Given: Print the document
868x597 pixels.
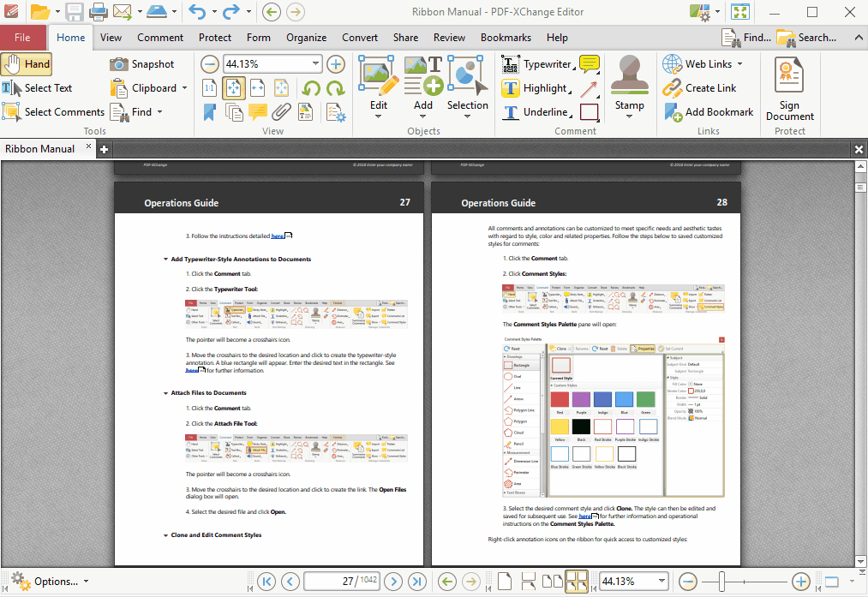Looking at the screenshot, I should point(98,12).
